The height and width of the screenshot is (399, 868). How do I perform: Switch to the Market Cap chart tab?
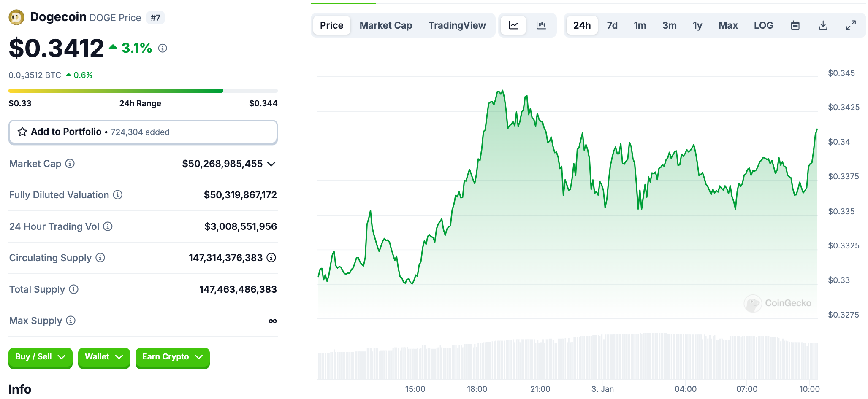pos(385,25)
